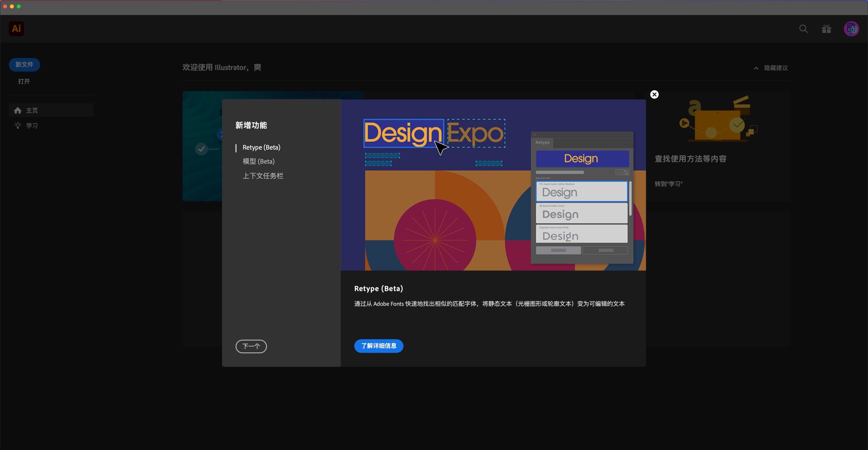Click the lightbulb icon beside 学习

(x=18, y=125)
